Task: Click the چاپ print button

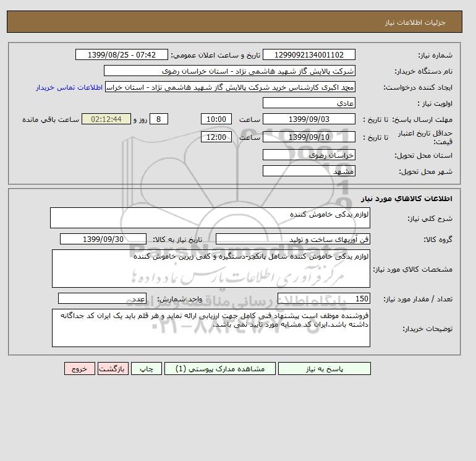Action: tap(147, 369)
